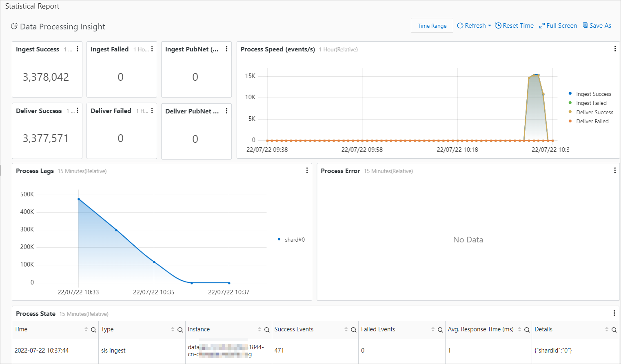Sort the table by Details
This screenshot has width=621, height=364.
[x=607, y=329]
